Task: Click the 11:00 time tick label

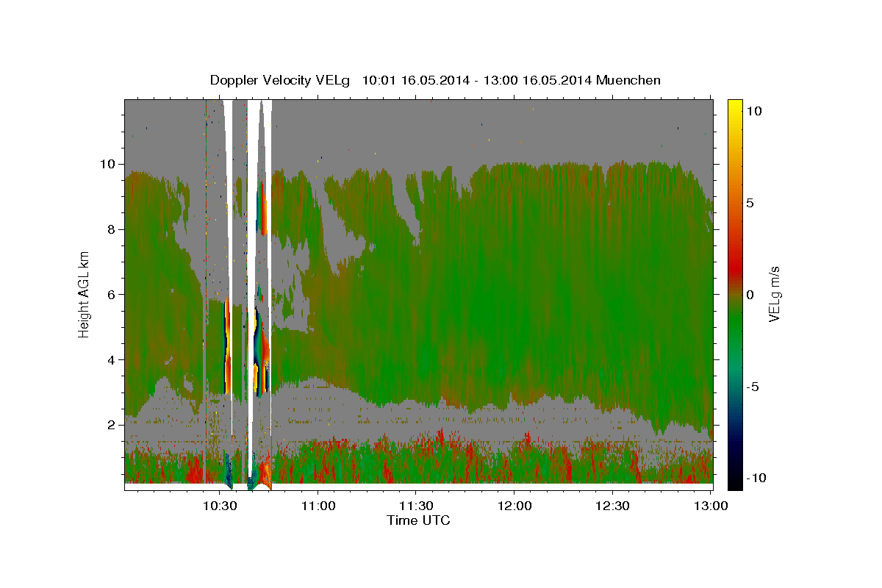Action: (318, 506)
